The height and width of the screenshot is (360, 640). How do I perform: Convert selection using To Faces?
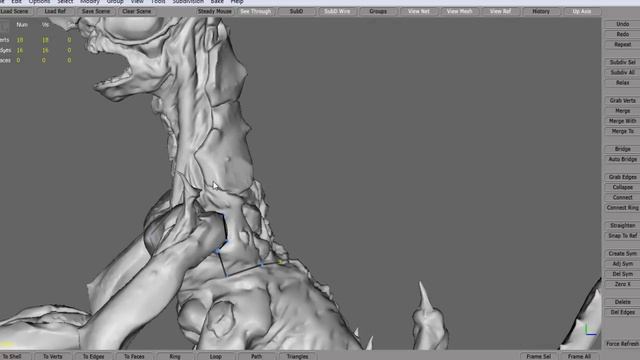click(x=134, y=356)
